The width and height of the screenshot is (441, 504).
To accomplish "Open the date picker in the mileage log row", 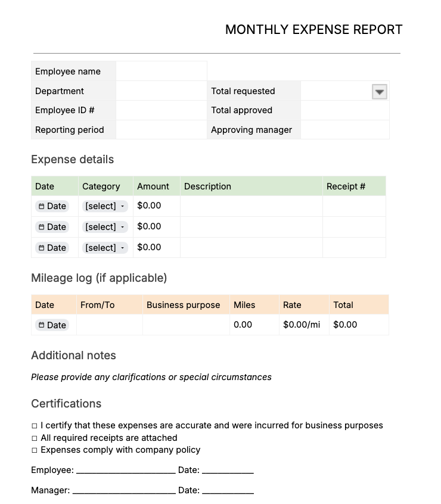I will [x=52, y=325].
